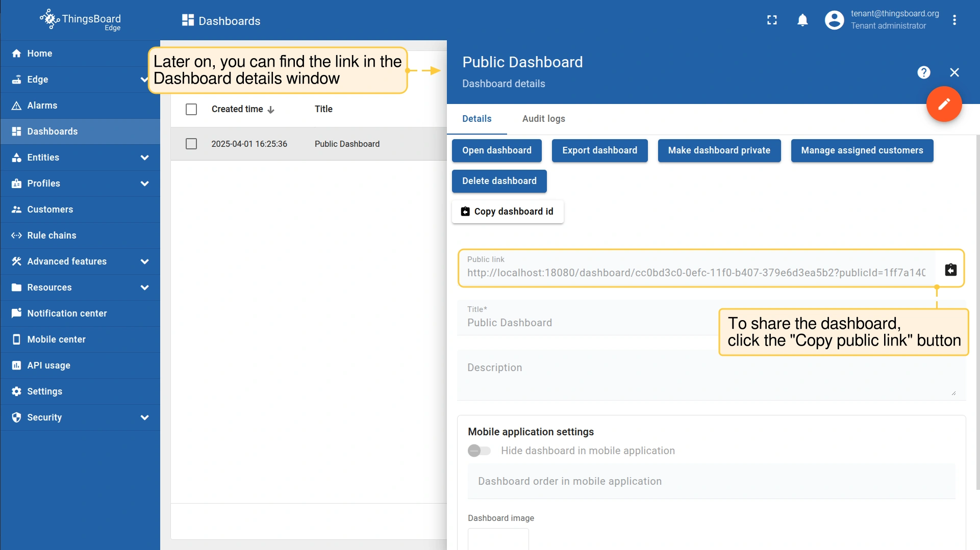The image size is (980, 550).
Task: Click the user account avatar icon
Action: click(834, 20)
